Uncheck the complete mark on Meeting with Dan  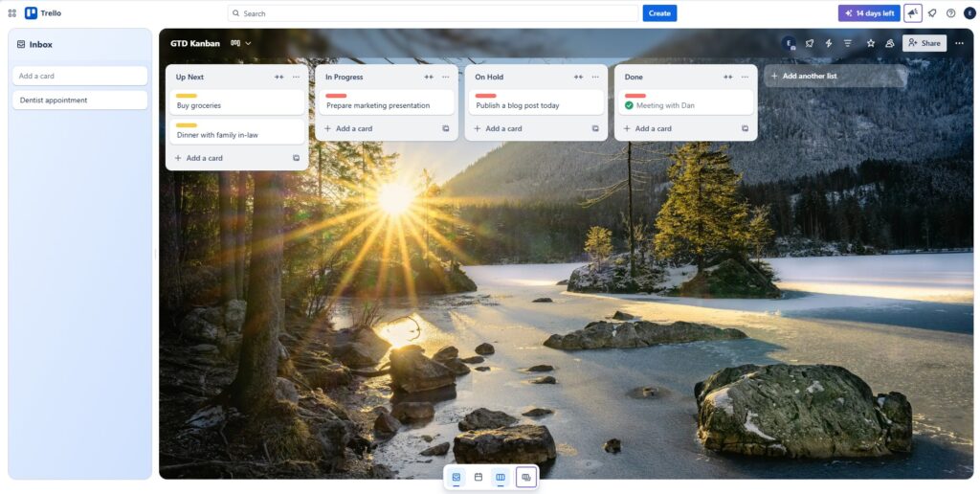click(629, 105)
